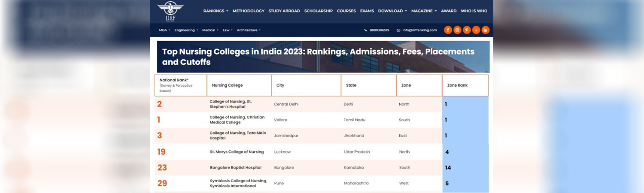Open the Law dropdown
644x193 pixels.
[228, 30]
